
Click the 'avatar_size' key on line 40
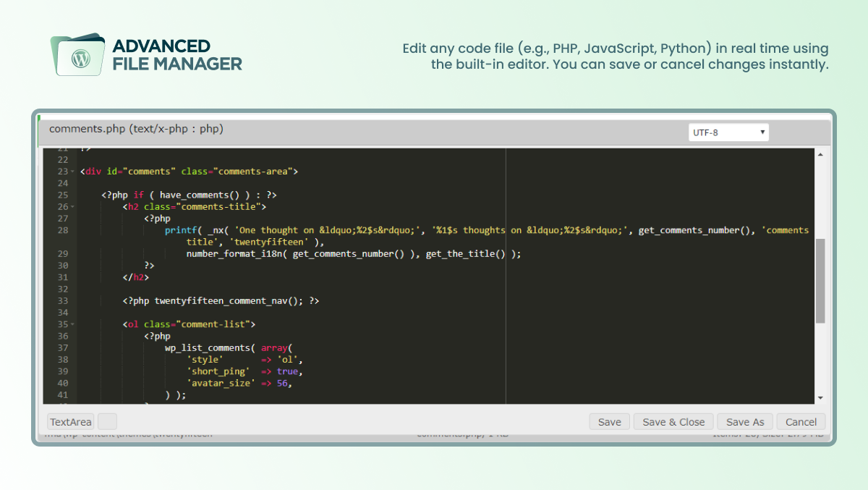[221, 383]
